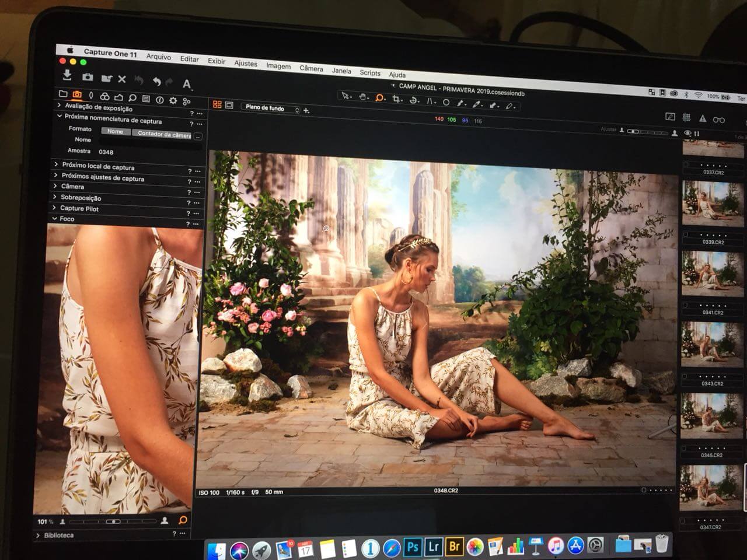Select the Annotations pencil tool
This screenshot has width=747, height=560.
point(511,106)
